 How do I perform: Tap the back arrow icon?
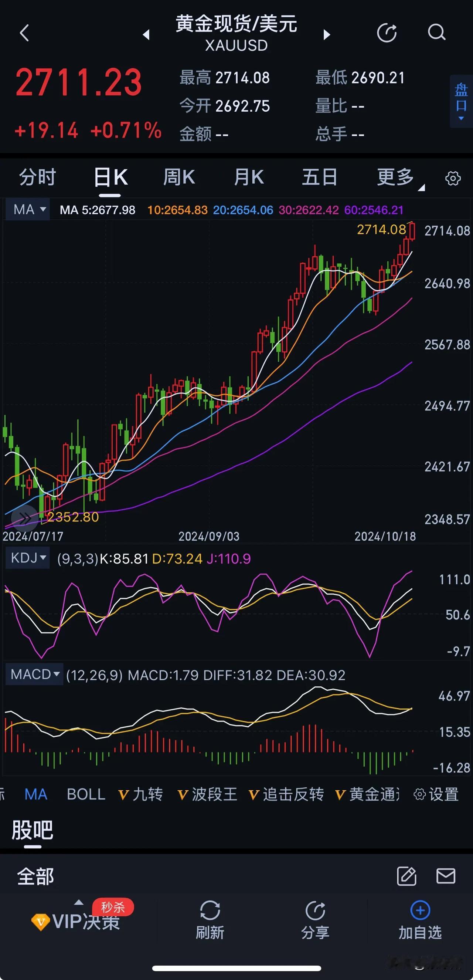pyautogui.click(x=24, y=33)
